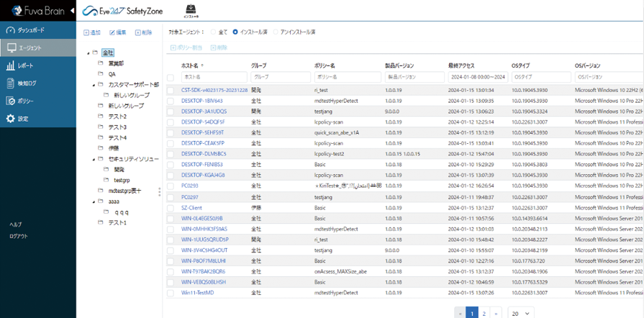Click folder icon of 営業部 group
This screenshot has width=644, height=318.
[x=100, y=63]
